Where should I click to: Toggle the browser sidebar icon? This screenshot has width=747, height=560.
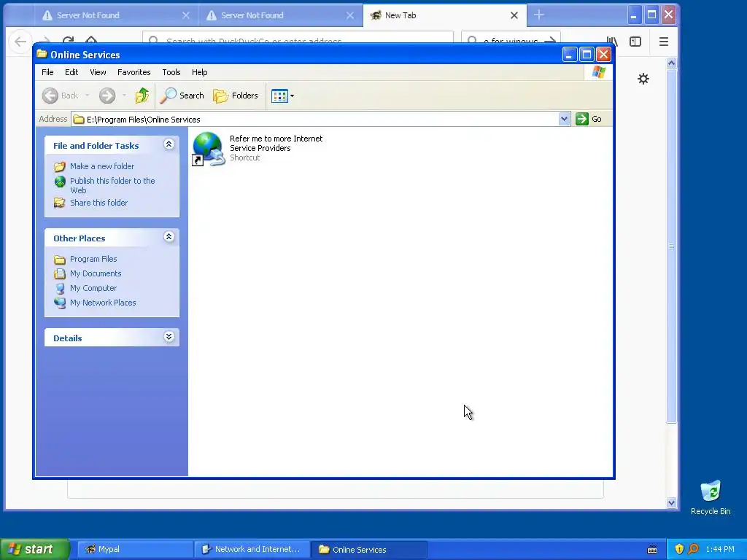pyautogui.click(x=635, y=42)
